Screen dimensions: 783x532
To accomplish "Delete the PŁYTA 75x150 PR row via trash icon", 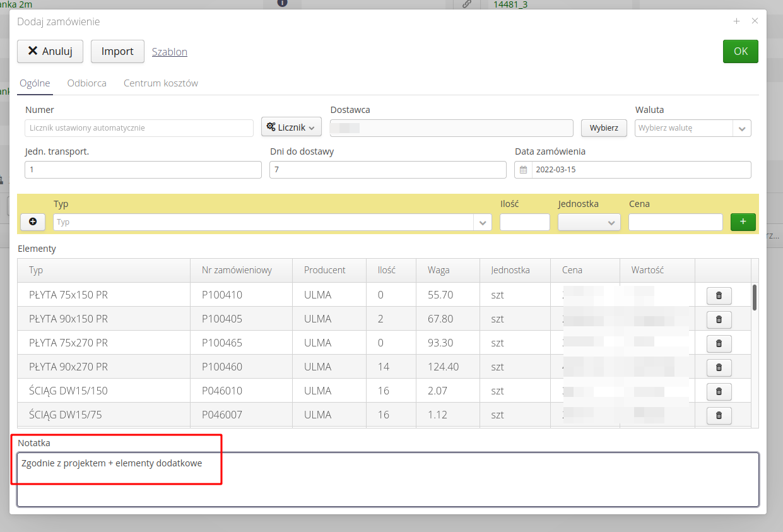I will point(718,295).
